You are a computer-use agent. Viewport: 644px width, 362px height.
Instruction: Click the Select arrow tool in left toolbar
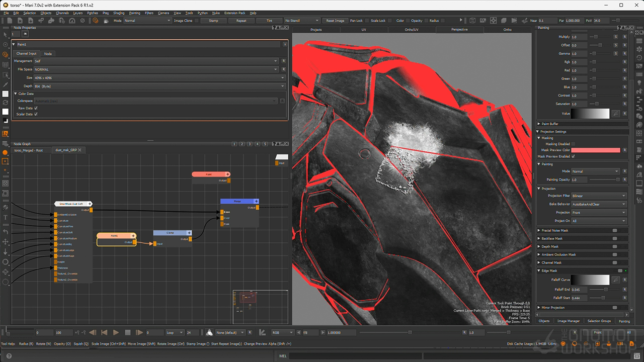[x=6, y=35]
